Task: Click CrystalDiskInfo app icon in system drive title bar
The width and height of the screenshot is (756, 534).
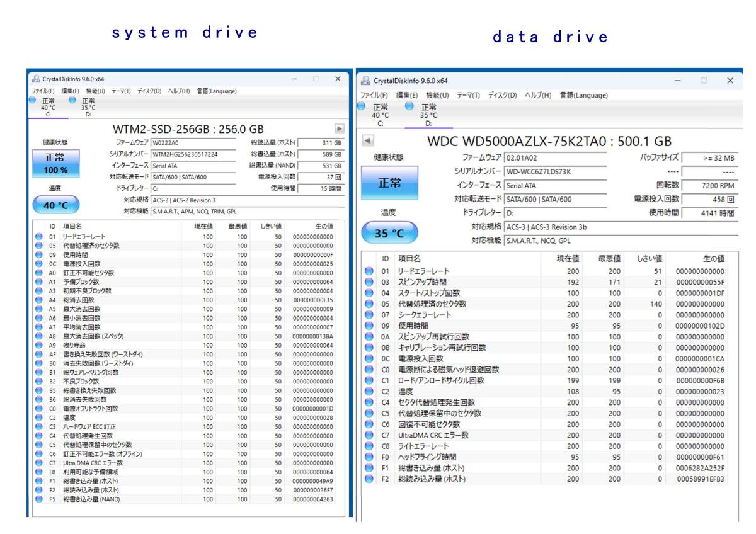Action: click(36, 79)
